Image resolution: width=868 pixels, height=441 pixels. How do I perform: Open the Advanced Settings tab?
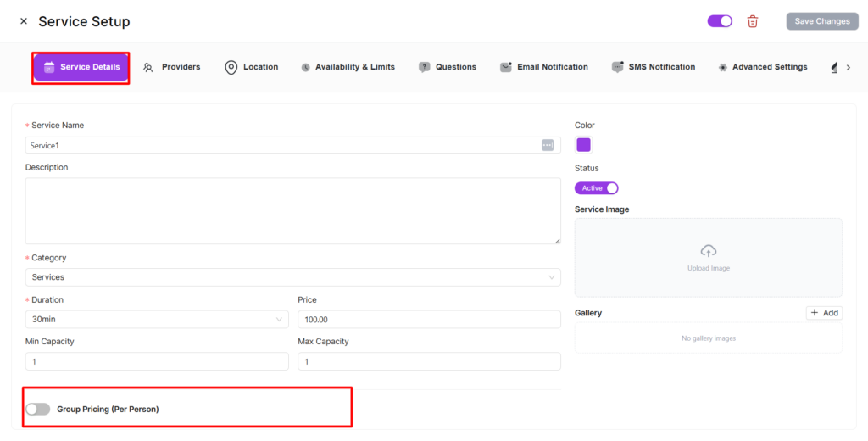(x=762, y=67)
